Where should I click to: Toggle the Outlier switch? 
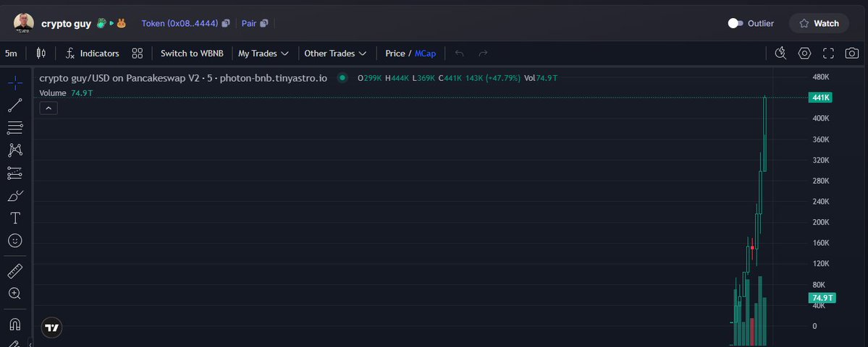click(x=736, y=23)
